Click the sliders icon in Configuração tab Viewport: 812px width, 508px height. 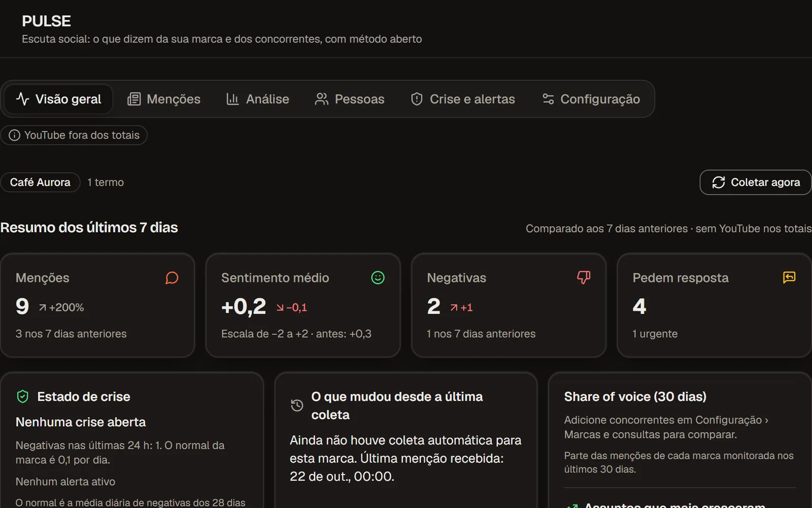click(548, 99)
